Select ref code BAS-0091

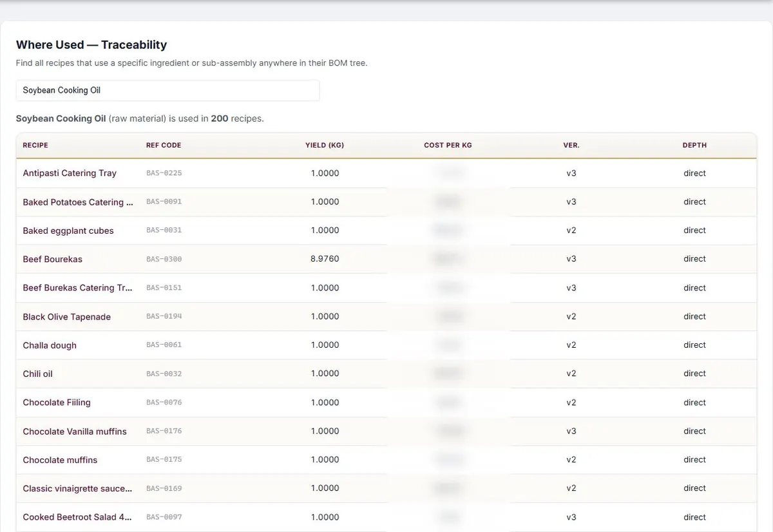click(164, 202)
